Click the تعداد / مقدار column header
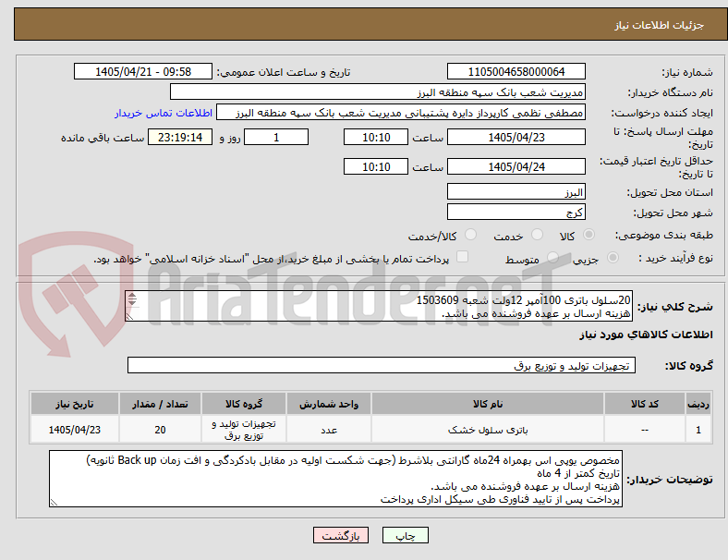 click(x=160, y=404)
